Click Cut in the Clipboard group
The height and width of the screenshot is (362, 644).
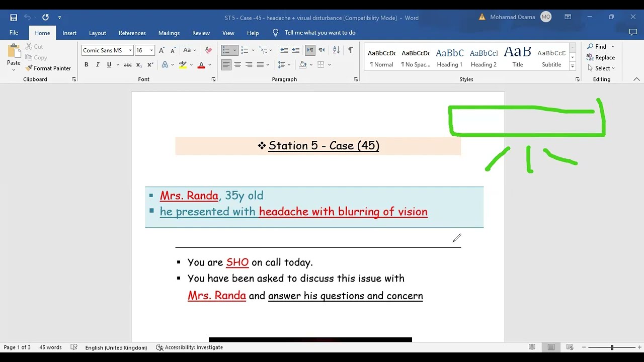pos(35,47)
